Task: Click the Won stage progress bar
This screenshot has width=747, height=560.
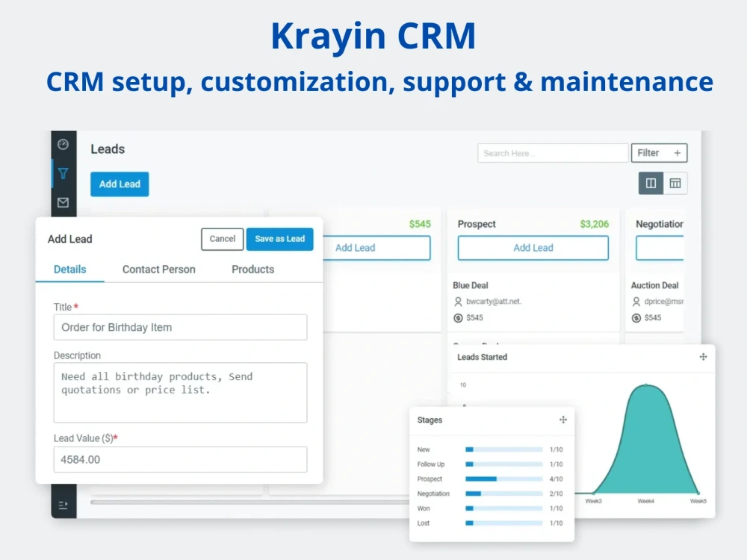Action: click(x=504, y=508)
